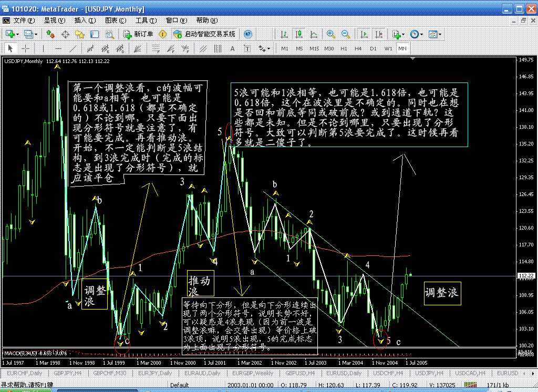Open the 图表(C) menu
Viewport: 538px width, 392px height.
(x=116, y=20)
